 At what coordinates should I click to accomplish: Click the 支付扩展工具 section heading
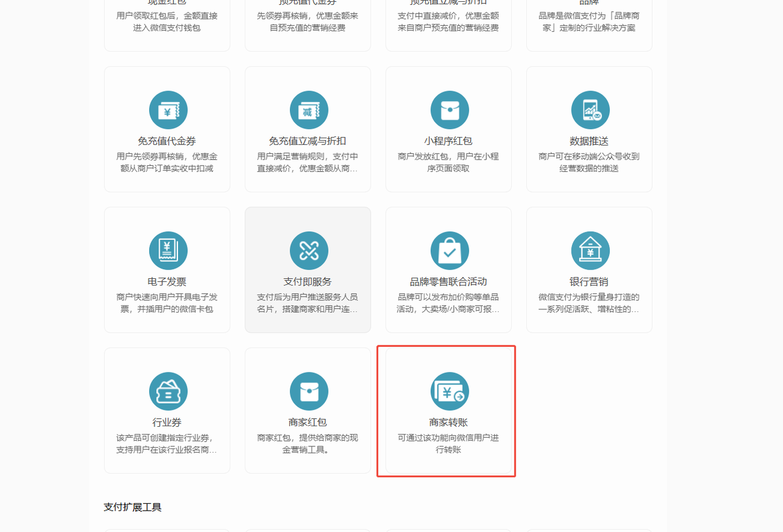pos(133,507)
